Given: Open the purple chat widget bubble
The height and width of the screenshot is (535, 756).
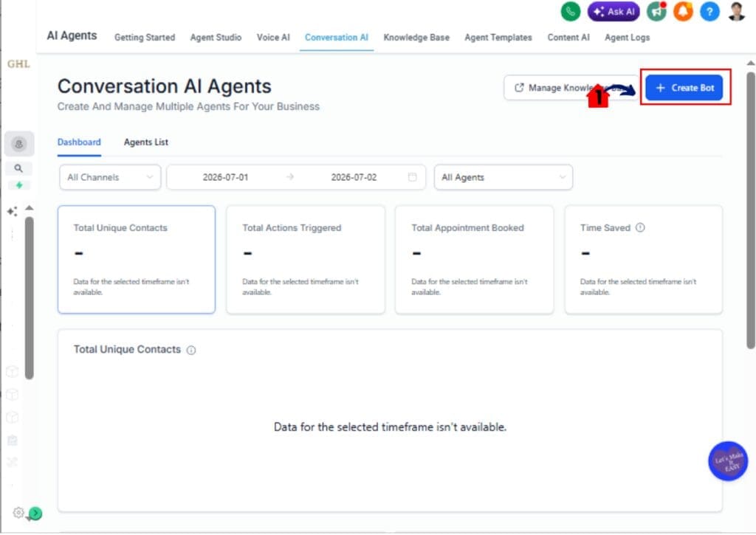Looking at the screenshot, I should tap(727, 461).
